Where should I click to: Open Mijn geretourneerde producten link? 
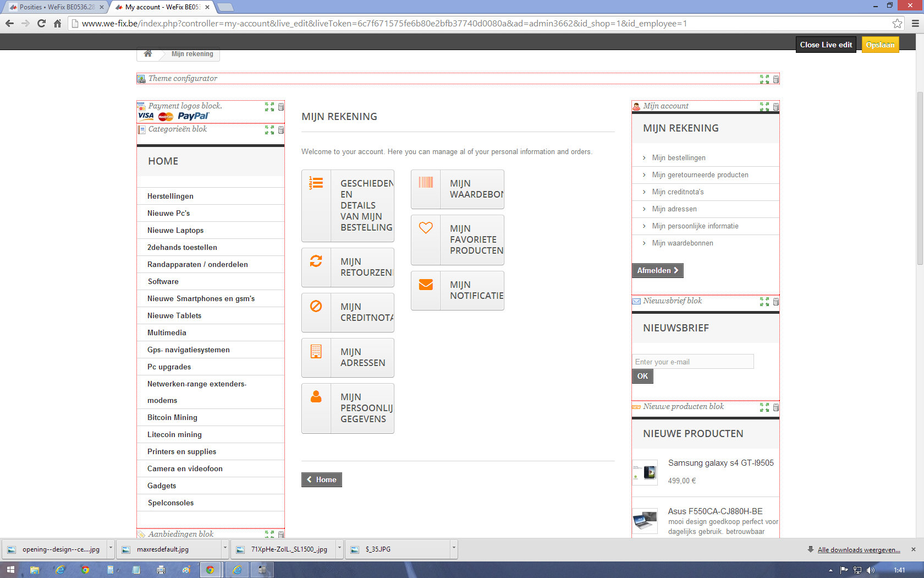[x=700, y=175]
